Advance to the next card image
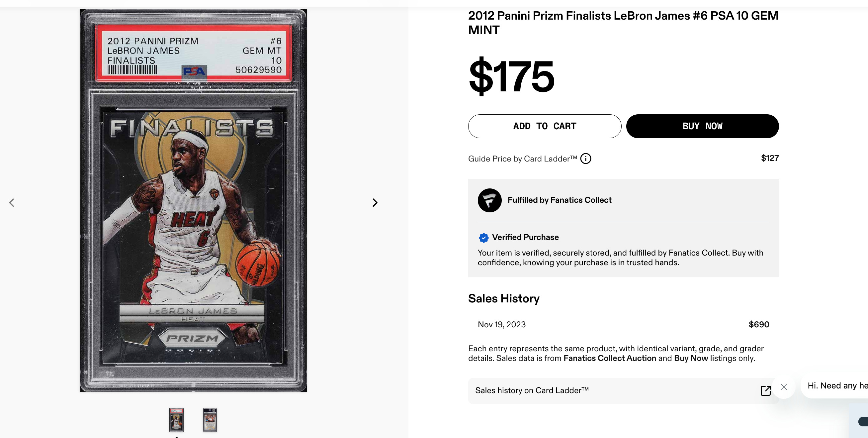This screenshot has height=438, width=868. click(x=375, y=202)
